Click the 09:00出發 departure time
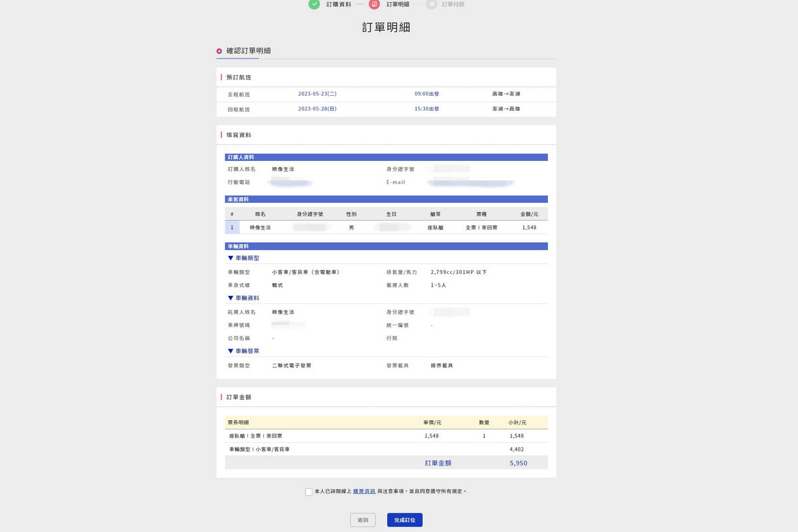The image size is (798, 532). click(426, 94)
